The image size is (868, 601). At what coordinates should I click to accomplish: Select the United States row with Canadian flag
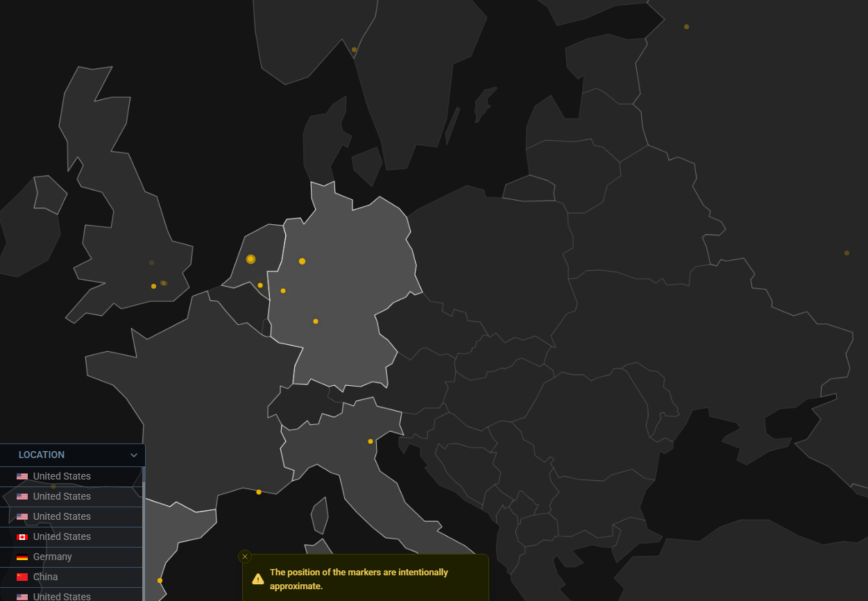click(x=71, y=536)
